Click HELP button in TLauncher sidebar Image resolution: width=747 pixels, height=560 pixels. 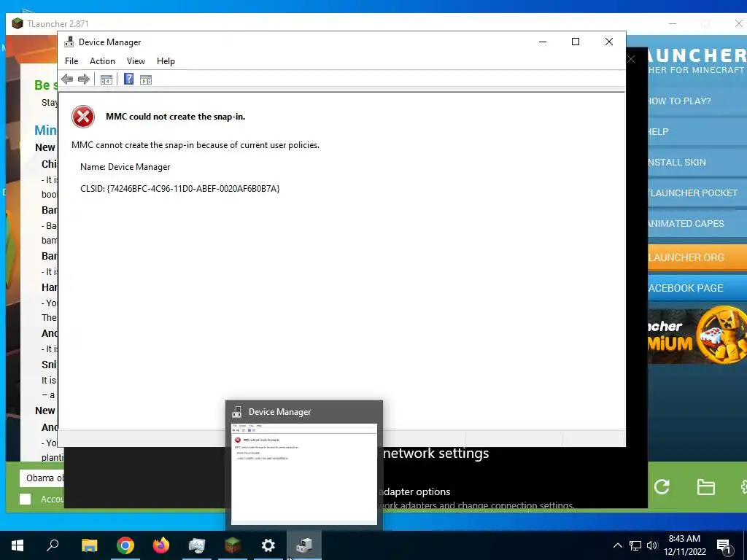coord(697,132)
